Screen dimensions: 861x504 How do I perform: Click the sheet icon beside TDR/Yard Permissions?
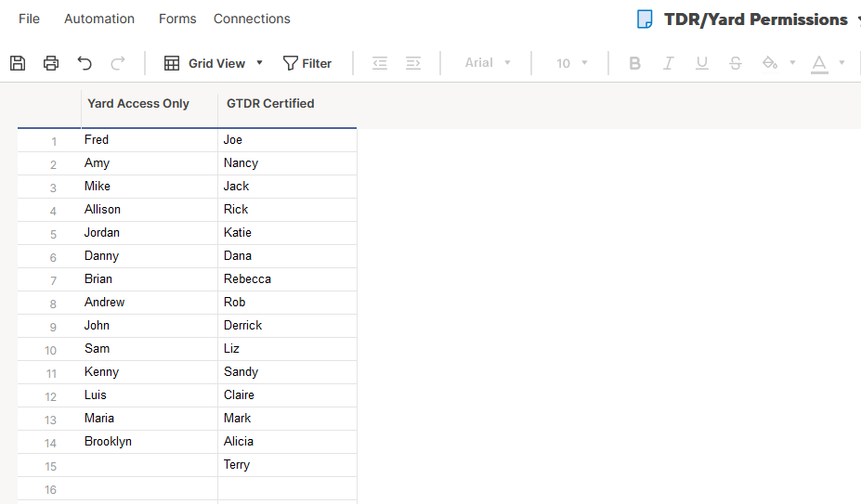(645, 19)
